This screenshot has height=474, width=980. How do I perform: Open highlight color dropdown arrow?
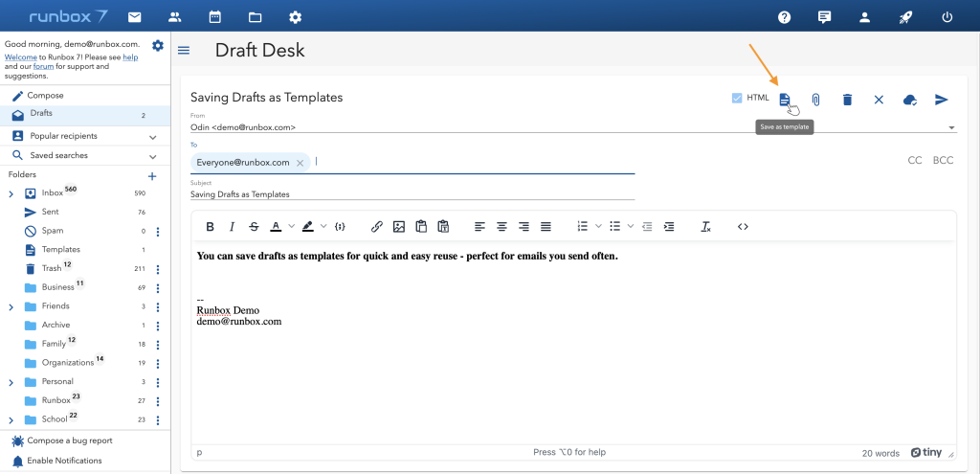pos(323,227)
